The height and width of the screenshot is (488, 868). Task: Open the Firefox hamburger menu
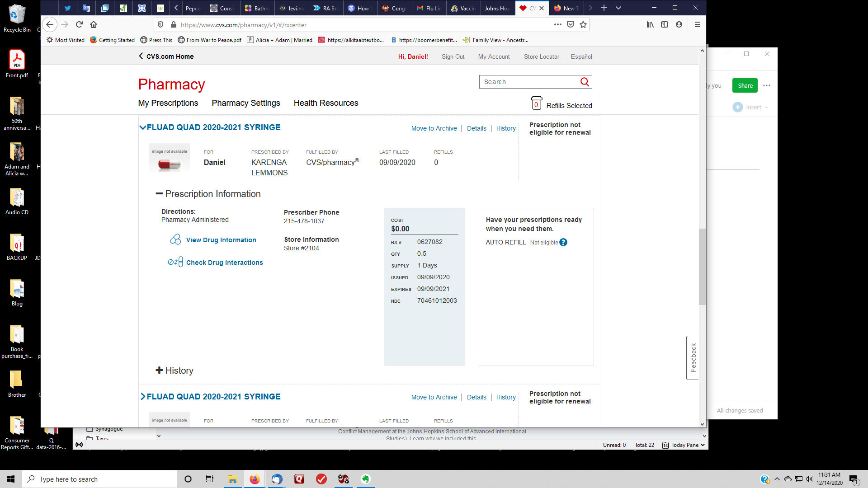(697, 25)
